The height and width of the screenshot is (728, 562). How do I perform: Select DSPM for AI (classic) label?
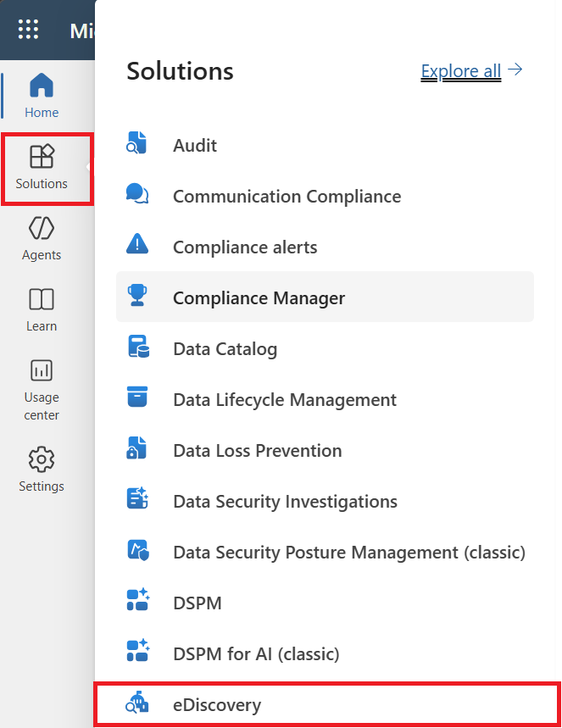pyautogui.click(x=256, y=654)
